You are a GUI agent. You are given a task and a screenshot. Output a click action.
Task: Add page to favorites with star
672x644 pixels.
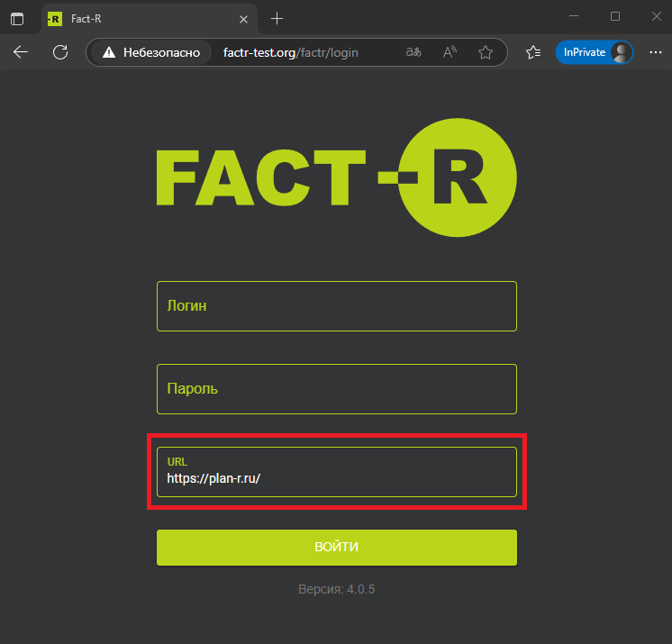(486, 52)
